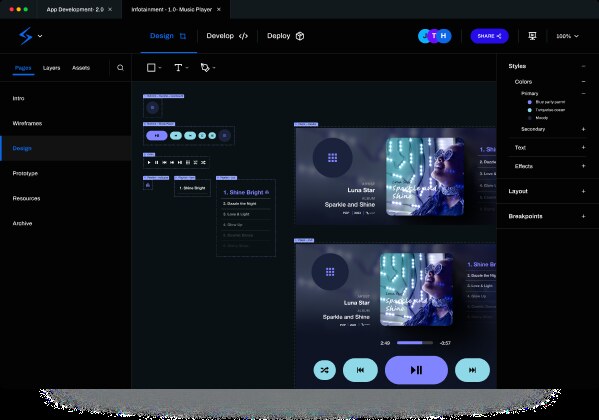This screenshot has height=420, width=599.
Task: Click the song progress bar in lower player
Action: pyautogui.click(x=415, y=343)
